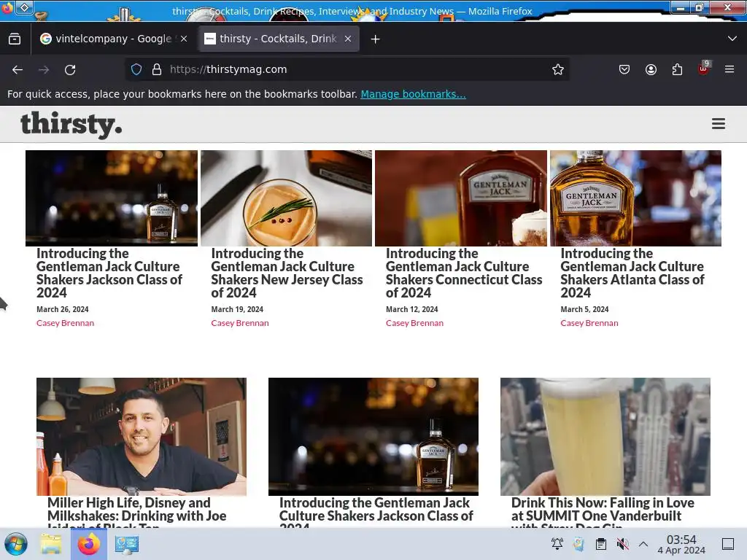
Task: Click Casey Brennan under March 12 article
Action: 414,323
